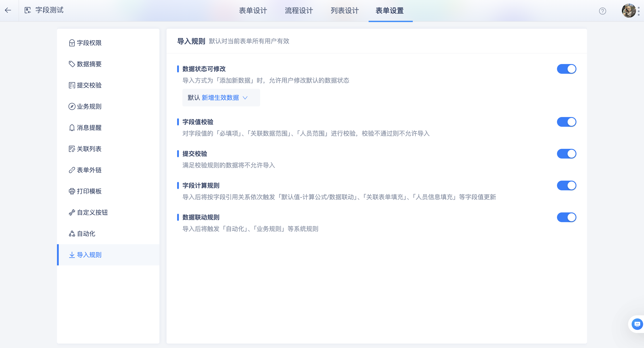
Task: Go to 消息提醒 in the sidebar
Action: (108, 128)
